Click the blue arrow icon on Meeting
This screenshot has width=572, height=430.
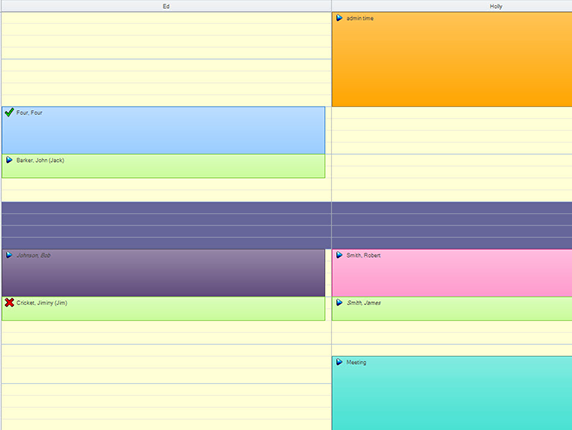pos(339,362)
